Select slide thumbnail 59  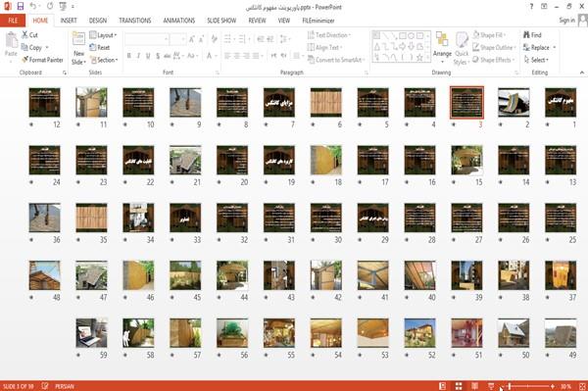point(91,333)
